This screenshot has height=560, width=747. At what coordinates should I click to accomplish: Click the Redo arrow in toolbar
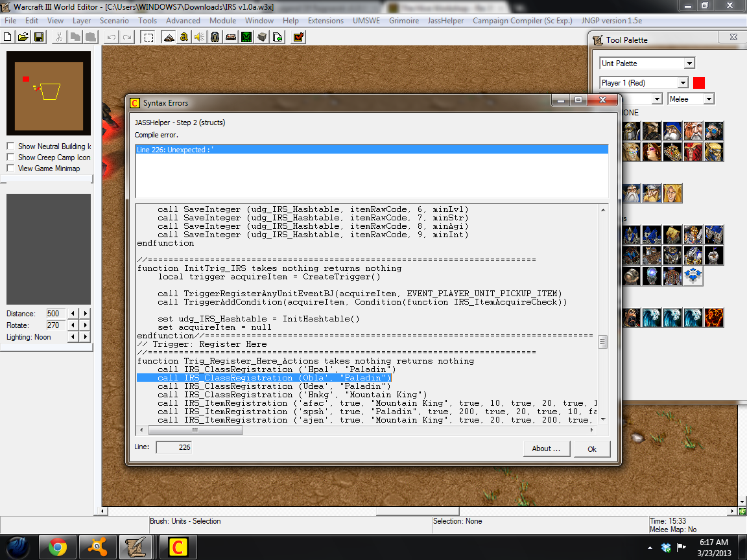[x=127, y=37]
